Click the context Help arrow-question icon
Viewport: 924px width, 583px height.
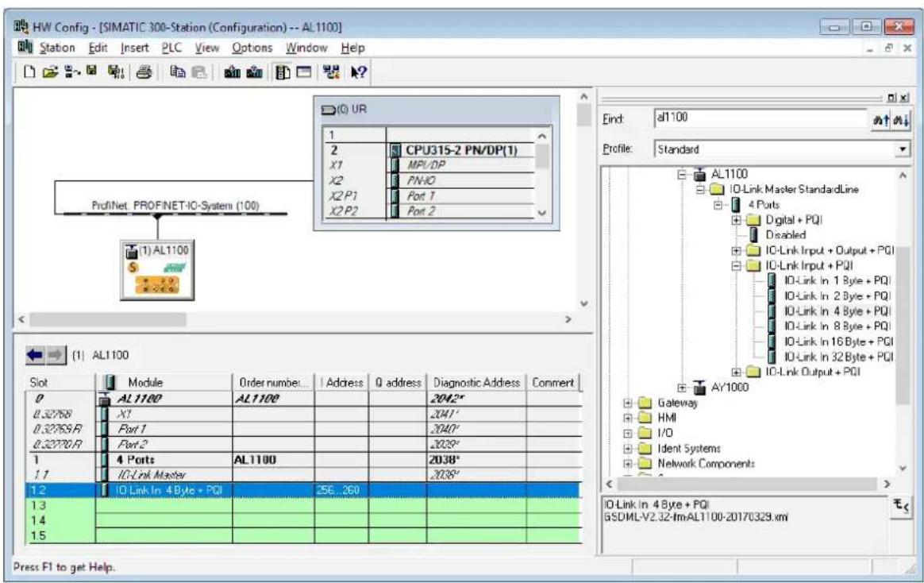[358, 72]
